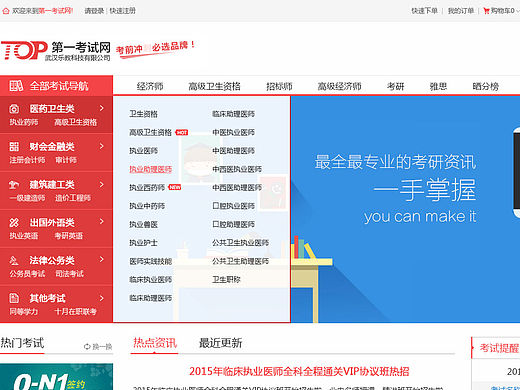Viewport: 520px width, 390px height.
Task: Click the 一级建造师 sidebar link
Action: (27, 198)
